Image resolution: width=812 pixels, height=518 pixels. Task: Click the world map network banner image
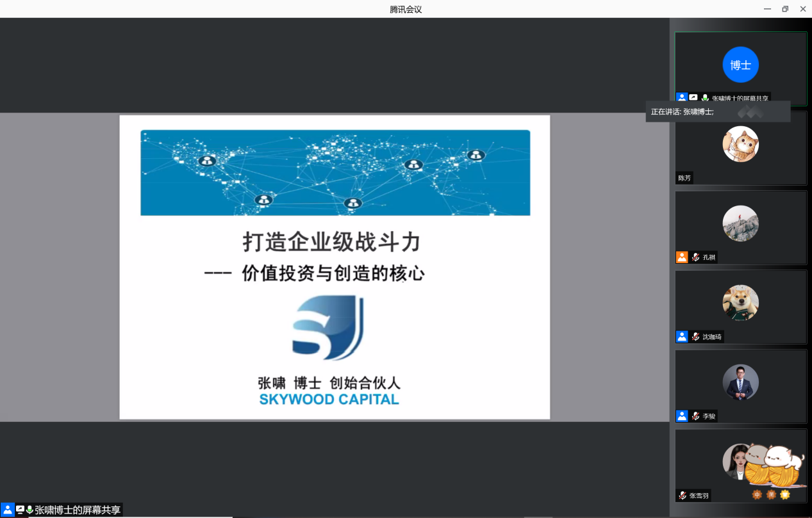click(x=335, y=173)
